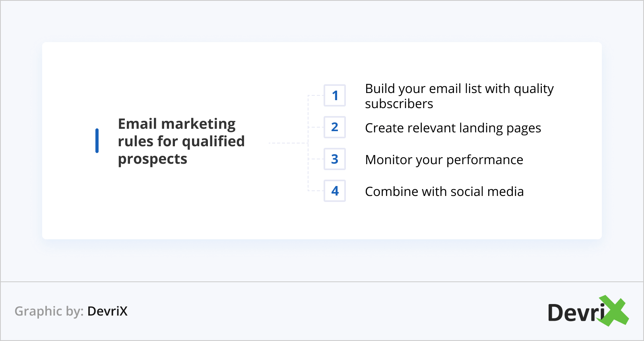
Task: Click the blue vertical accent bar
Action: click(97, 141)
